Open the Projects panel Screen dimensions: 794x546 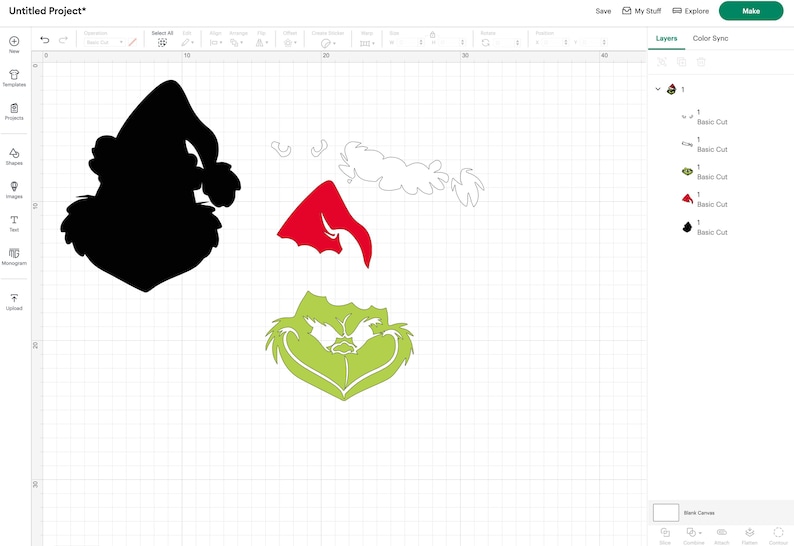click(x=14, y=111)
